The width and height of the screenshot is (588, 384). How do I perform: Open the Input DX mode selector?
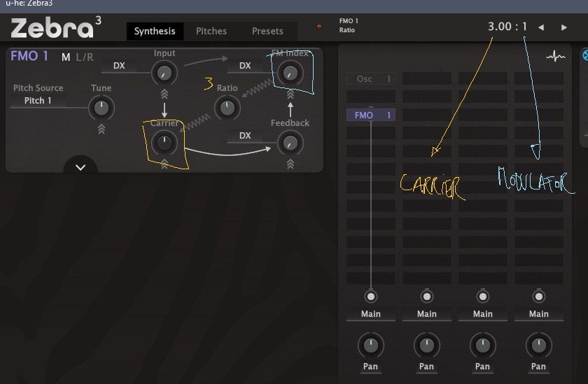119,66
